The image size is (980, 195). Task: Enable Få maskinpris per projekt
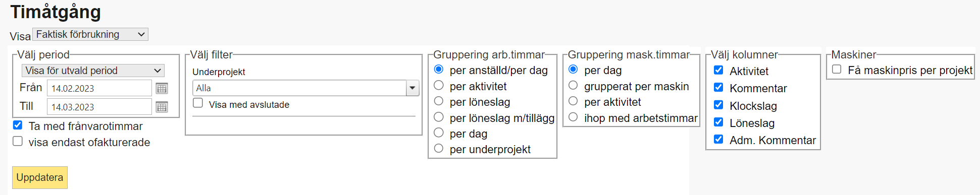pyautogui.click(x=837, y=69)
